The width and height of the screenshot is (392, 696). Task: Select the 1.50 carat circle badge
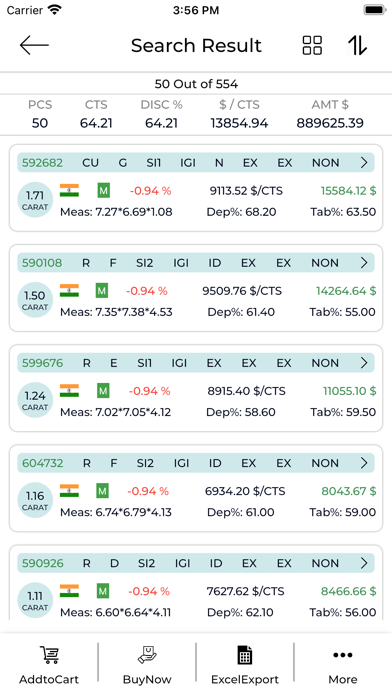coord(35,300)
